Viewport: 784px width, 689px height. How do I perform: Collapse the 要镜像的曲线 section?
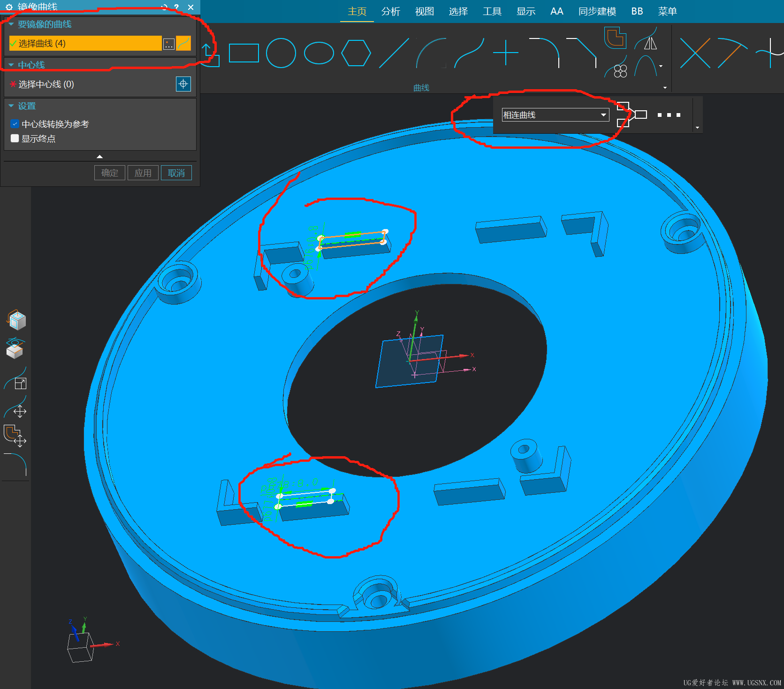click(11, 24)
